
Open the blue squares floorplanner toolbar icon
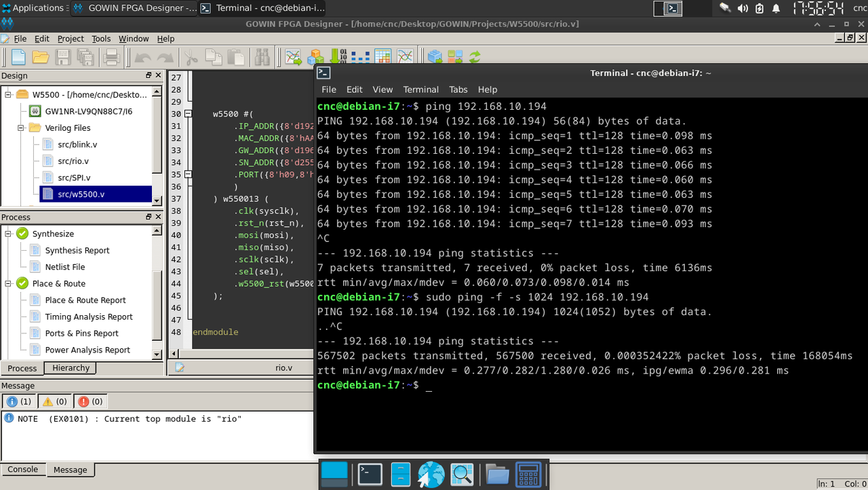click(x=360, y=57)
